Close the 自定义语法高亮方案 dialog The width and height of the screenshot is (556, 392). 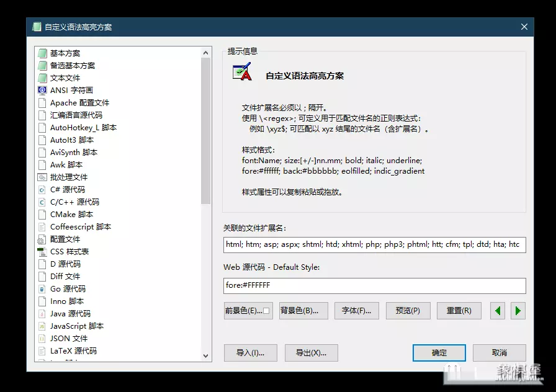(x=524, y=27)
